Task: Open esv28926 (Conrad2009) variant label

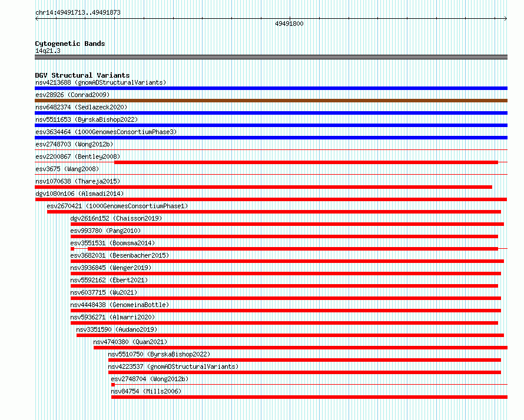Action: click(x=72, y=95)
